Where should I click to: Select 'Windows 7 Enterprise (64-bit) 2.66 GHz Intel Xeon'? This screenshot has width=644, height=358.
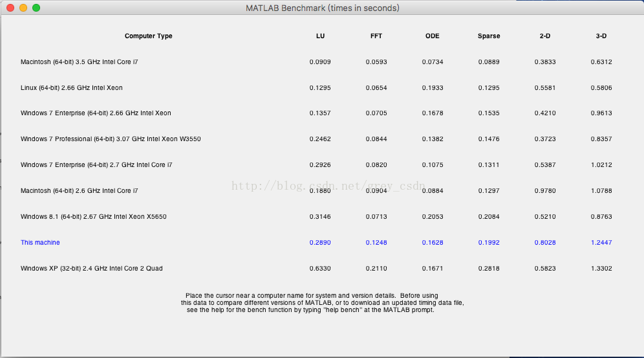(96, 113)
